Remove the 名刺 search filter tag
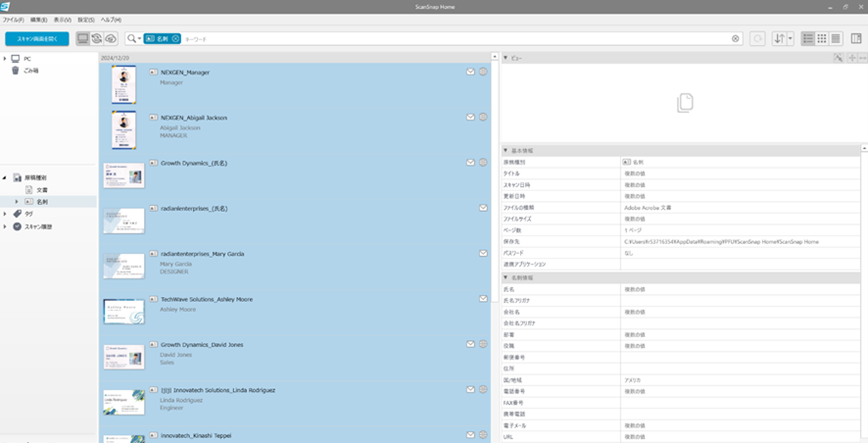Screen dimensions: 868x443 point(176,39)
